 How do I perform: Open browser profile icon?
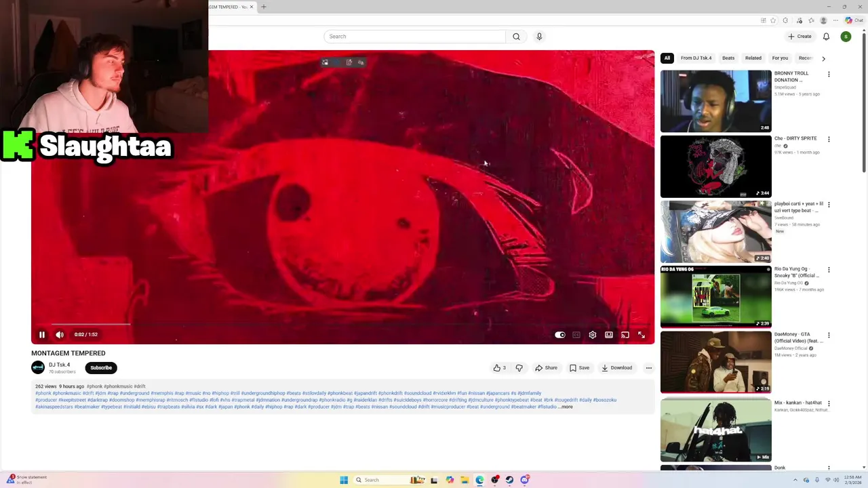coord(824,20)
